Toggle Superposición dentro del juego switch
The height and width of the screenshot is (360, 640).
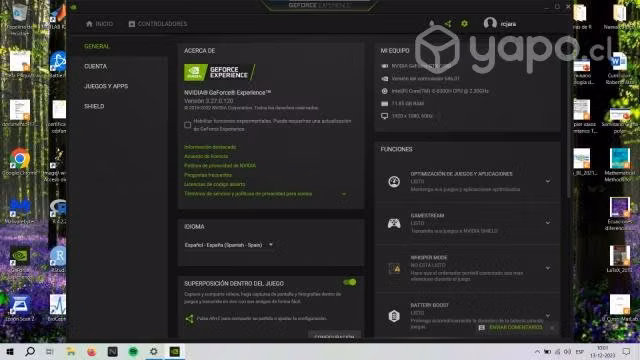click(350, 282)
